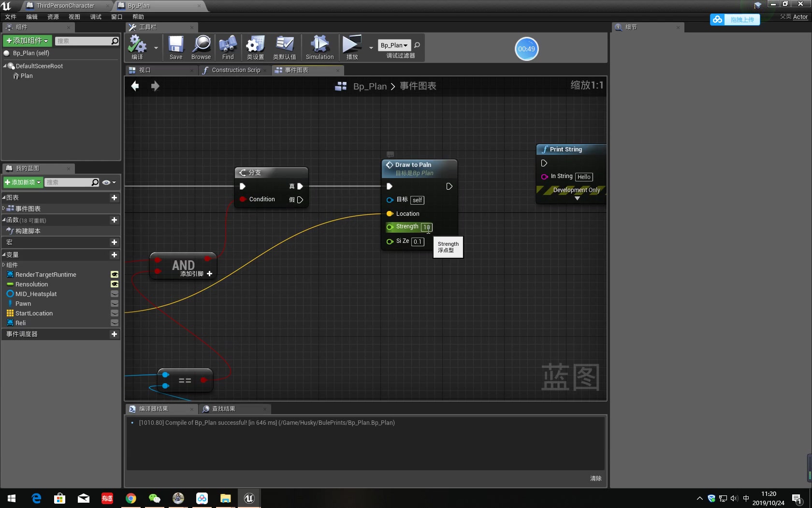Open 类默认值 (Class Defaults) on the toolbar

tap(284, 47)
